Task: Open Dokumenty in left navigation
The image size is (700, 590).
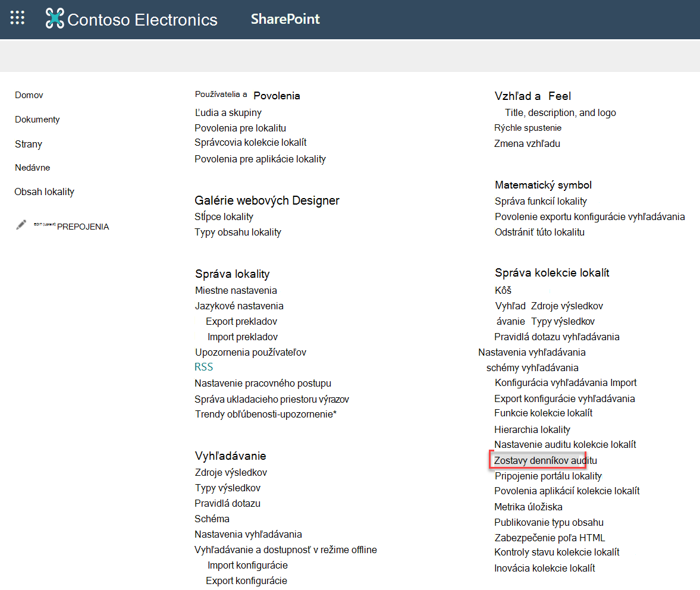Action: point(37,120)
